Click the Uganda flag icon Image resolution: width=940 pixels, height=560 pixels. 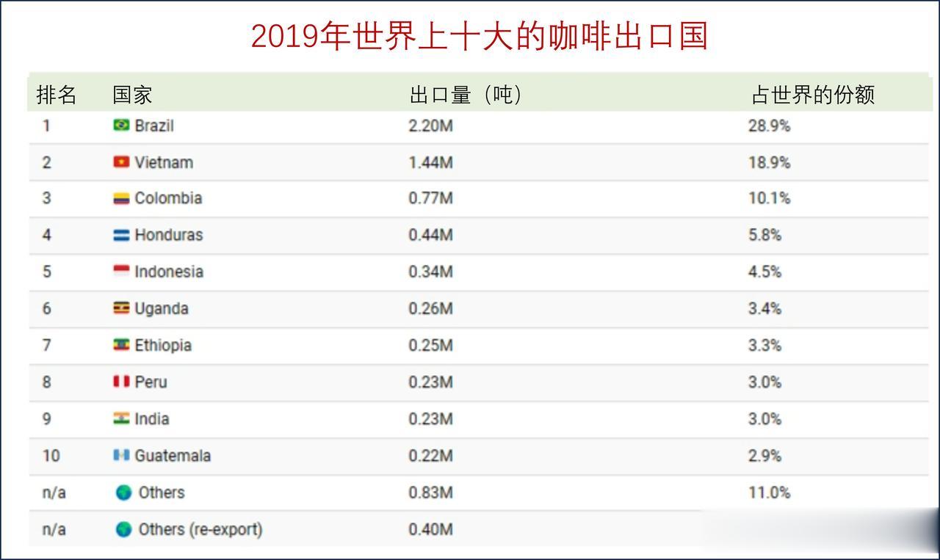tap(121, 308)
